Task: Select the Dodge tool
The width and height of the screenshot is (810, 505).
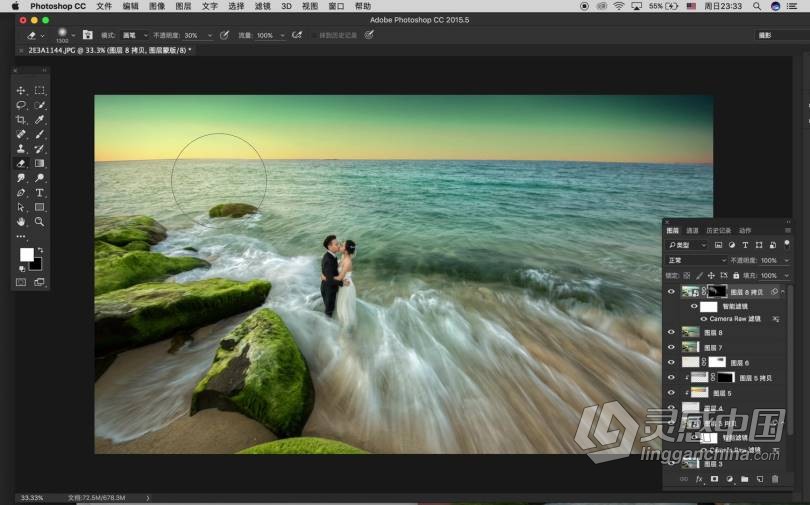Action: 39,178
